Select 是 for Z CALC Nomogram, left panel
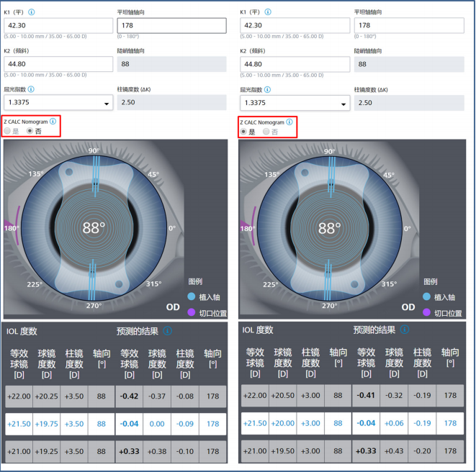Image resolution: width=476 pixels, height=472 pixels. [x=9, y=131]
